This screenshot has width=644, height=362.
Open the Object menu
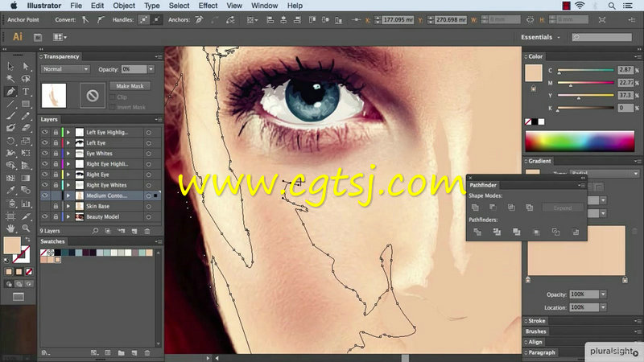coord(124,6)
